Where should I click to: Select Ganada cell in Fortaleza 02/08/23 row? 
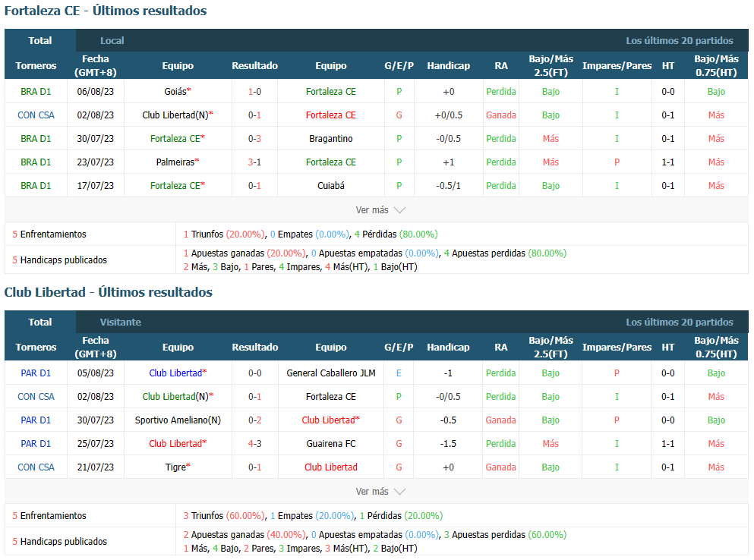(x=500, y=115)
